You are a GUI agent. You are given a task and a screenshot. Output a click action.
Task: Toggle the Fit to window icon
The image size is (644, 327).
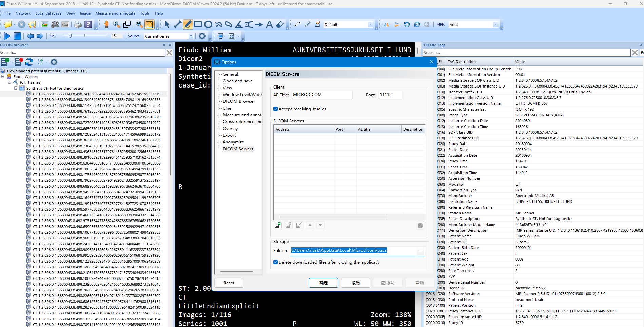click(x=150, y=24)
